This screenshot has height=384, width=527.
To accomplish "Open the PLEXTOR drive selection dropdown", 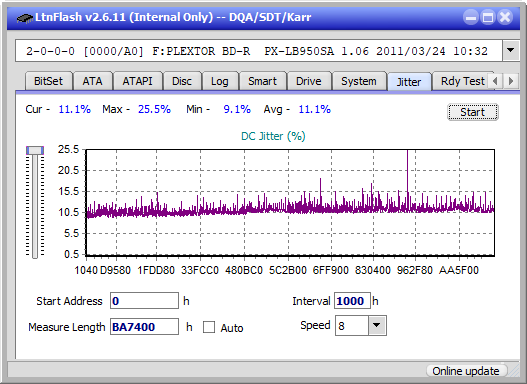I will point(511,51).
